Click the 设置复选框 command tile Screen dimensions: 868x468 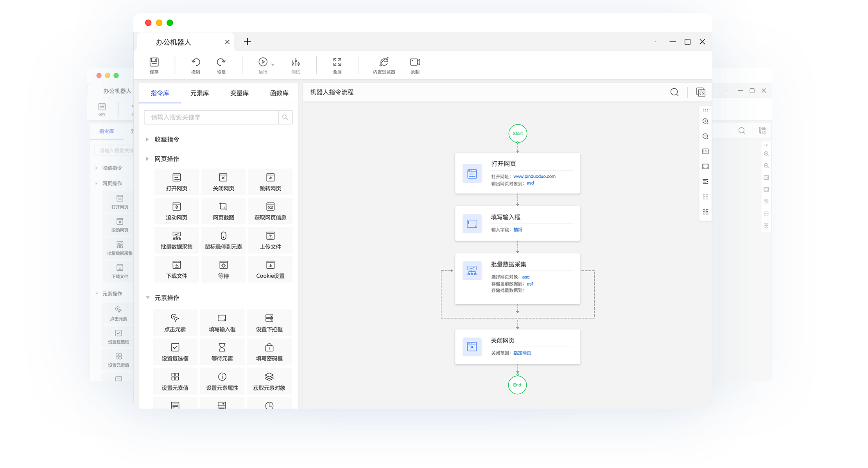point(175,352)
